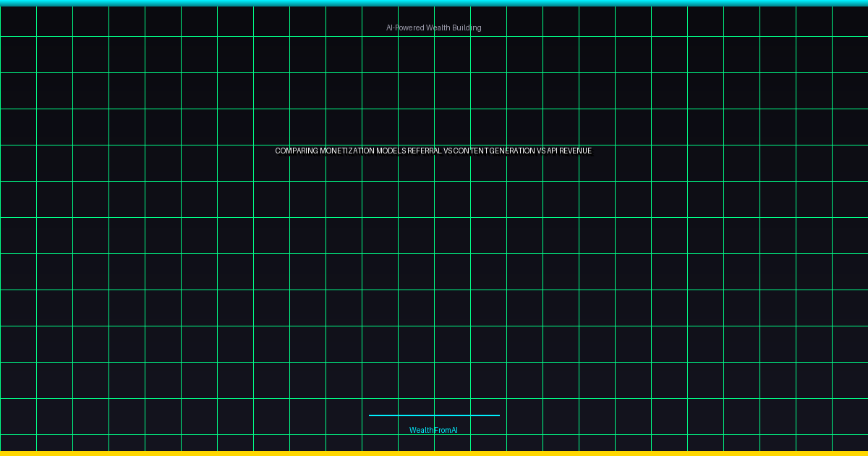
Task: Click the word "Building" in the subtitle
Action: click(x=467, y=28)
